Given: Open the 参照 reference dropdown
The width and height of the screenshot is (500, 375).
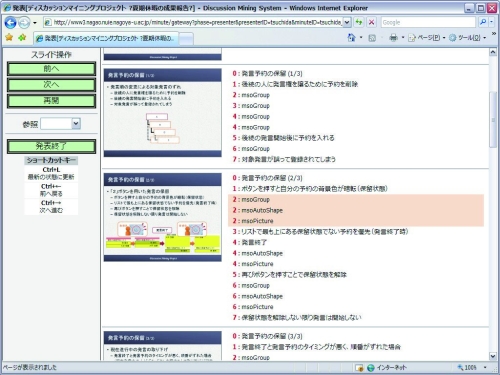Looking at the screenshot, I should tap(60, 124).
